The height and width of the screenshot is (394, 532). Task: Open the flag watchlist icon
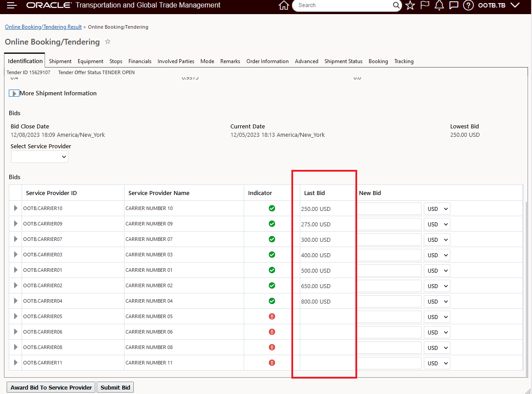pyautogui.click(x=425, y=5)
